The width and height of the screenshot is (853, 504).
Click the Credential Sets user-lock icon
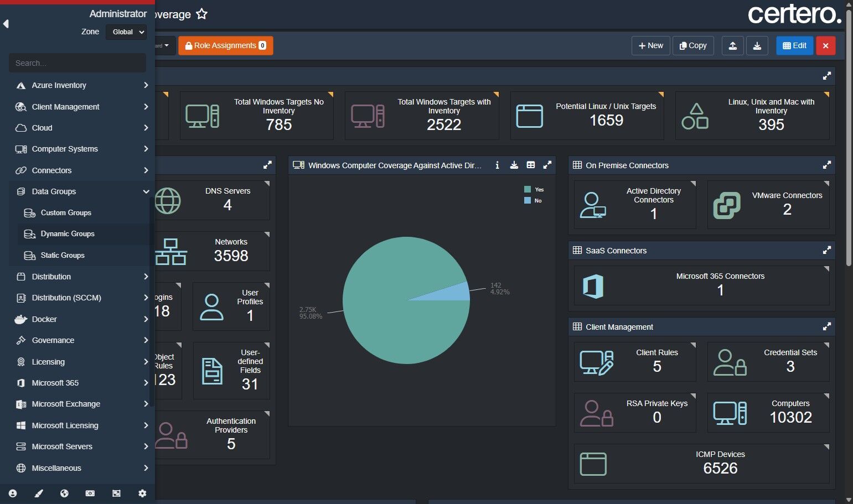pyautogui.click(x=730, y=362)
